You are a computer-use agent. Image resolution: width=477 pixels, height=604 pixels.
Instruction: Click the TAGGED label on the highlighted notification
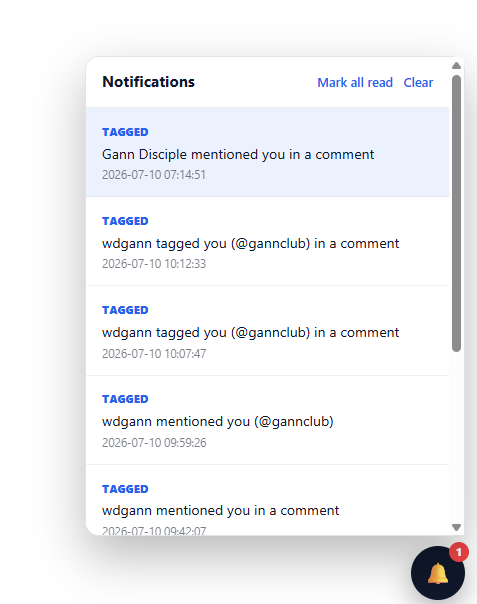[x=125, y=132]
